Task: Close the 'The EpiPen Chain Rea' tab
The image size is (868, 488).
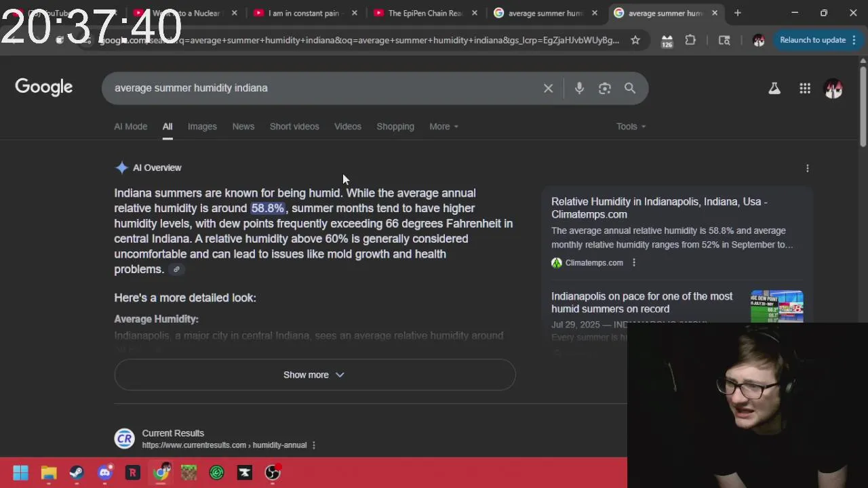Action: tap(474, 13)
